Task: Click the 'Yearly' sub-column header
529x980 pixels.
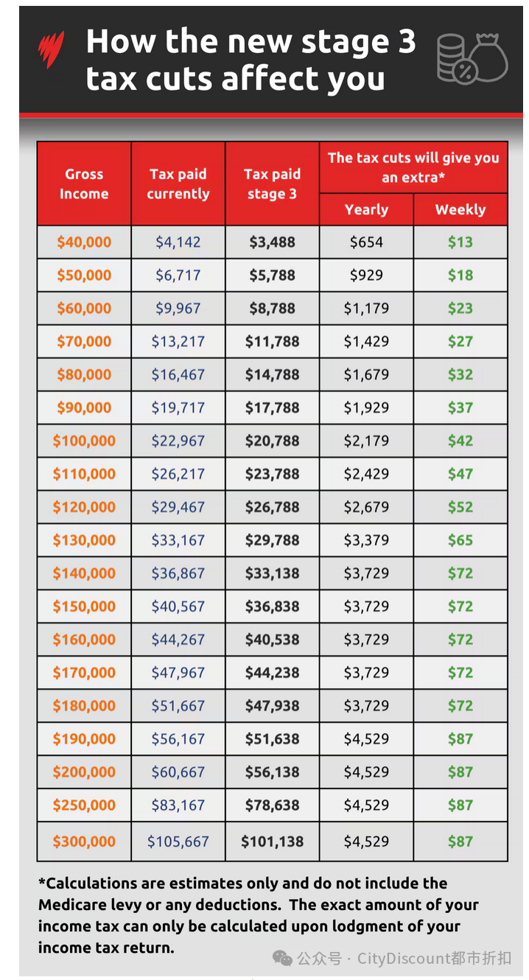Action: pyautogui.click(x=366, y=210)
